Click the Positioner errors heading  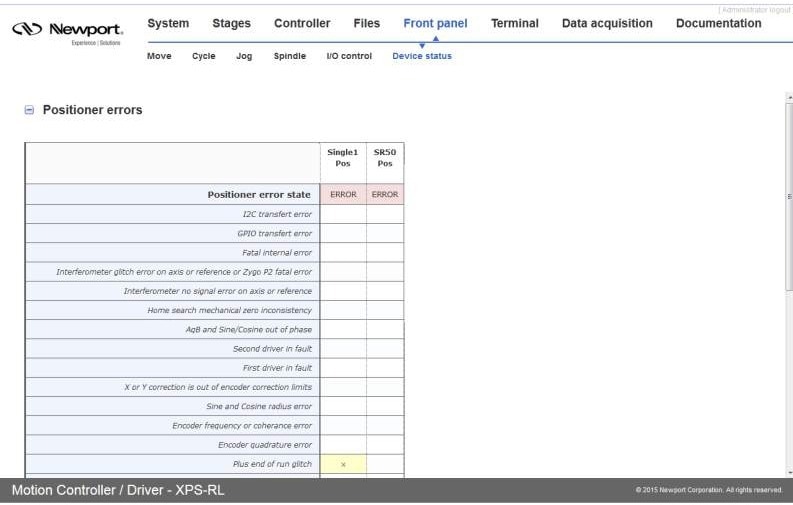(x=93, y=110)
